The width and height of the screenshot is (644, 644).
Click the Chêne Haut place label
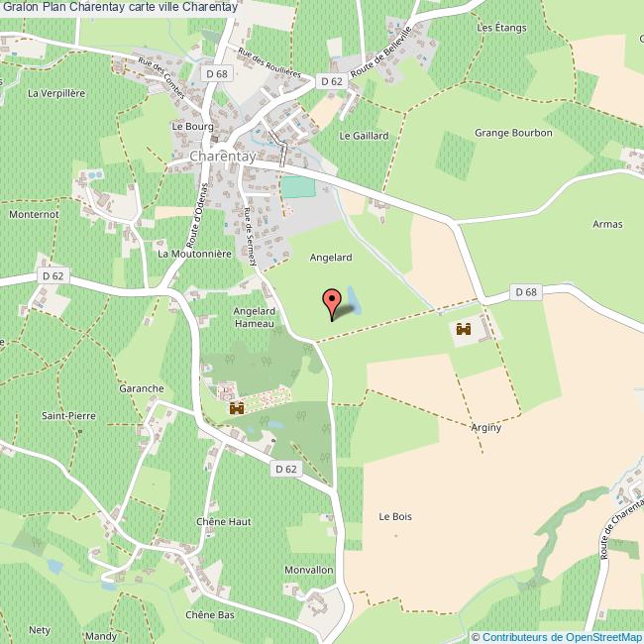point(224,521)
